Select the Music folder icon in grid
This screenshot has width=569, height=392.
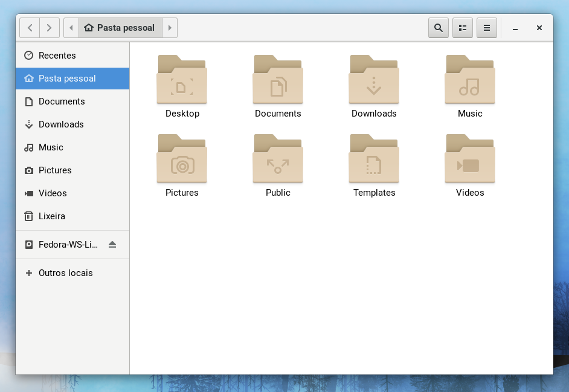[470, 80]
